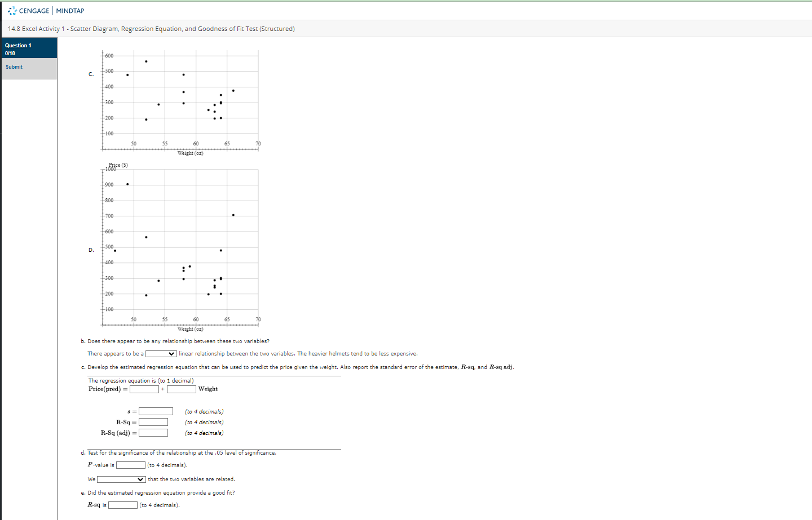Screen dimensions: 812x520
Task: Click the MINDTAP header label
Action: click(70, 10)
